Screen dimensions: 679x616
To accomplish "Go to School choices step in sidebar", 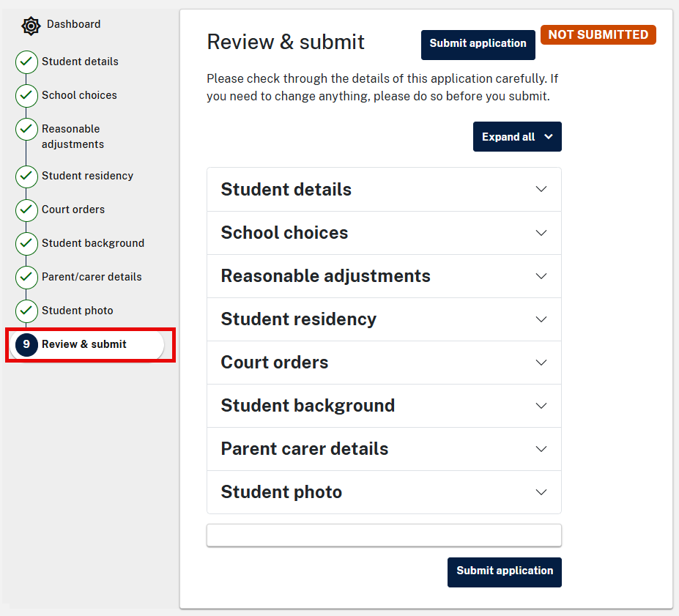I will 79,95.
